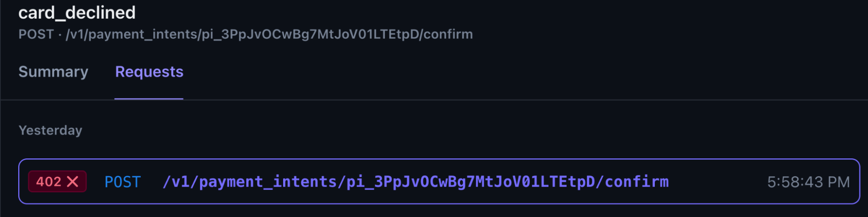Click the Yesterday date group label
Viewport: 868px width, 217px height.
tap(50, 130)
